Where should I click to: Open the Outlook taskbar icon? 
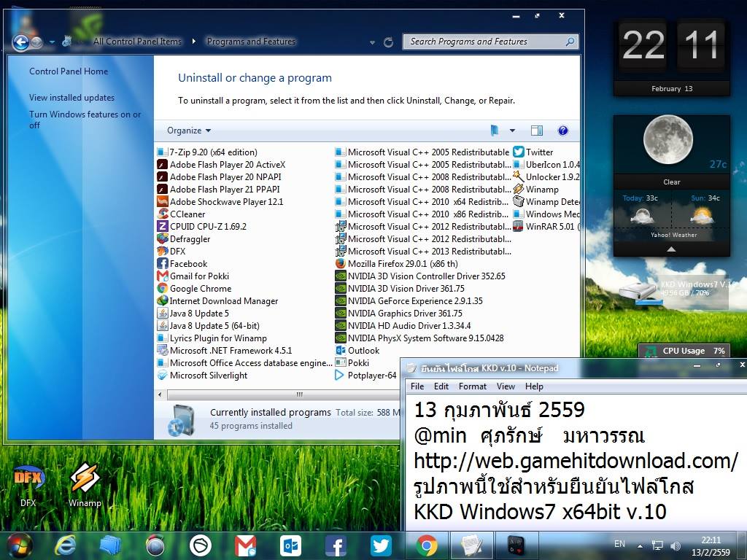coord(290,545)
